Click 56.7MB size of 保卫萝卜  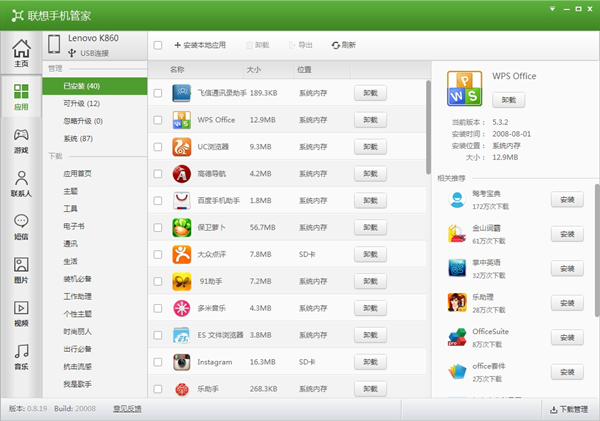click(x=262, y=227)
